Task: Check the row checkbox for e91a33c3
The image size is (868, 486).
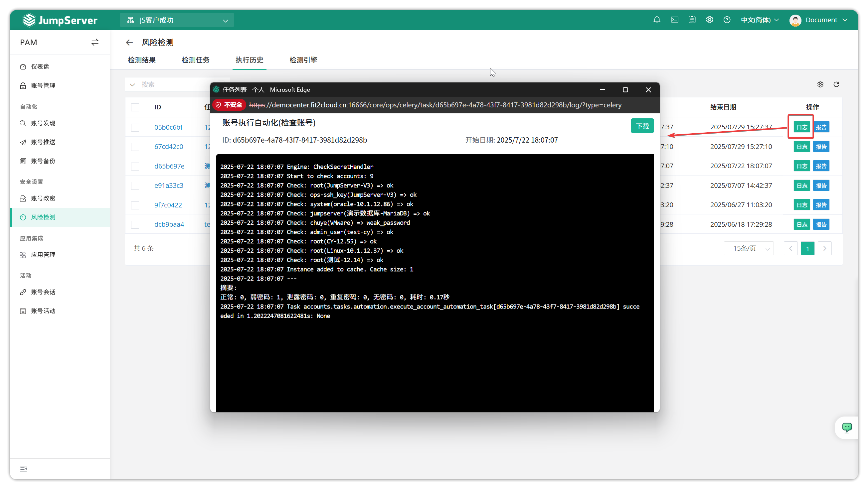Action: click(135, 185)
